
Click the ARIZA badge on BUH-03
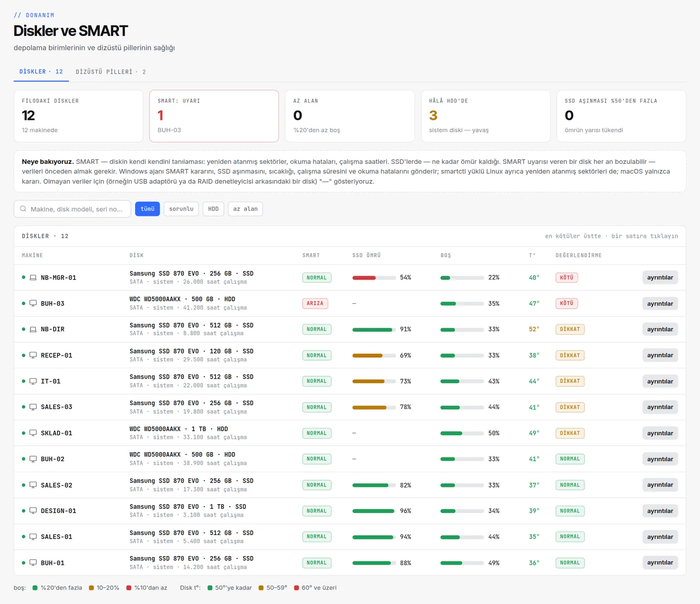315,303
